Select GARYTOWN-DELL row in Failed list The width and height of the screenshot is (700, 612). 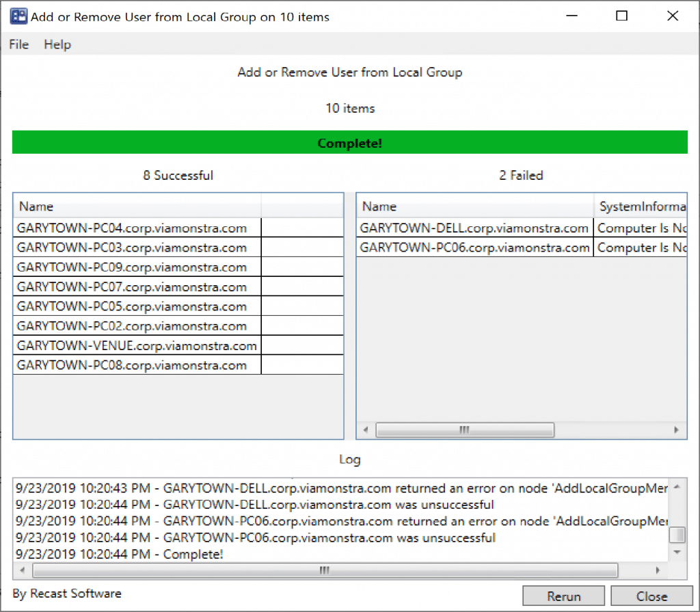(474, 228)
